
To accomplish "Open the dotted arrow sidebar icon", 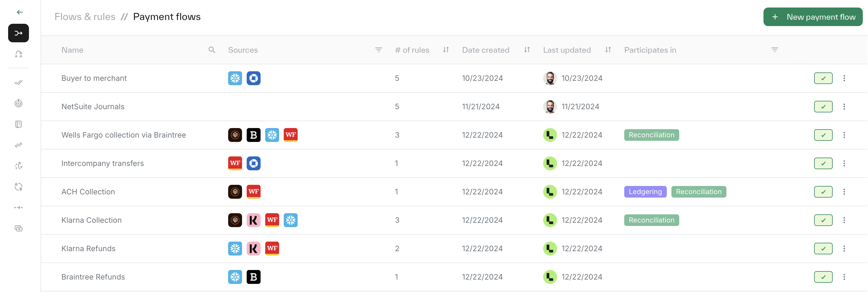I will click(x=19, y=208).
